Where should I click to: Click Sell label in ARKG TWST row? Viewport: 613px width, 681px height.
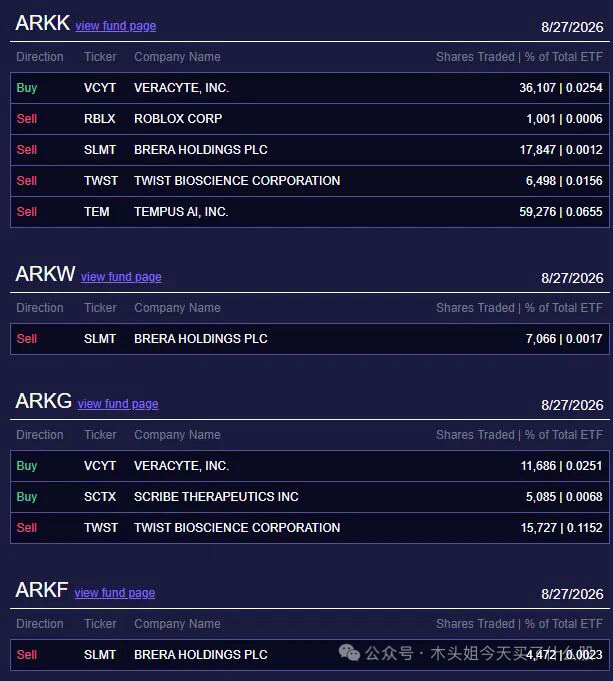coord(27,528)
